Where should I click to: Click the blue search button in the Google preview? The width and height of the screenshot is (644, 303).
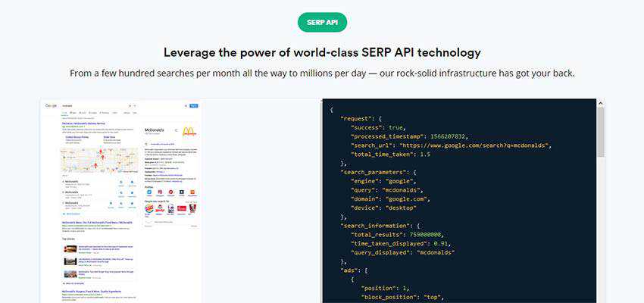(x=193, y=106)
